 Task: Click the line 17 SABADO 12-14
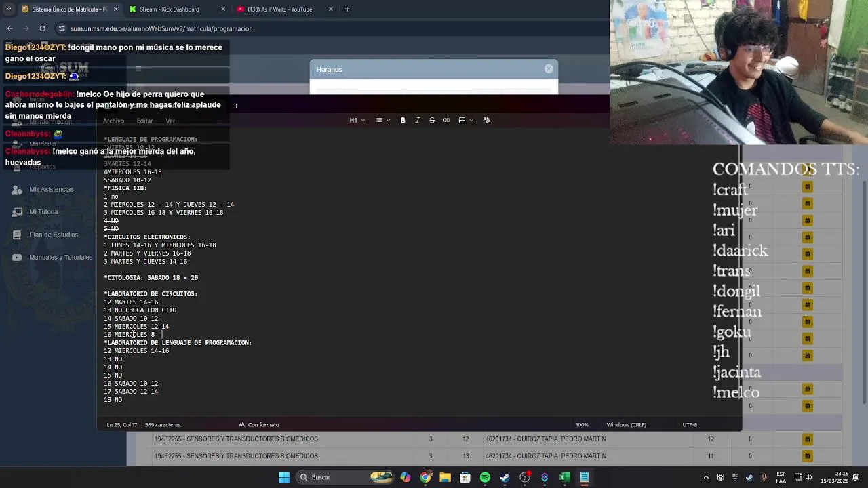pyautogui.click(x=131, y=392)
